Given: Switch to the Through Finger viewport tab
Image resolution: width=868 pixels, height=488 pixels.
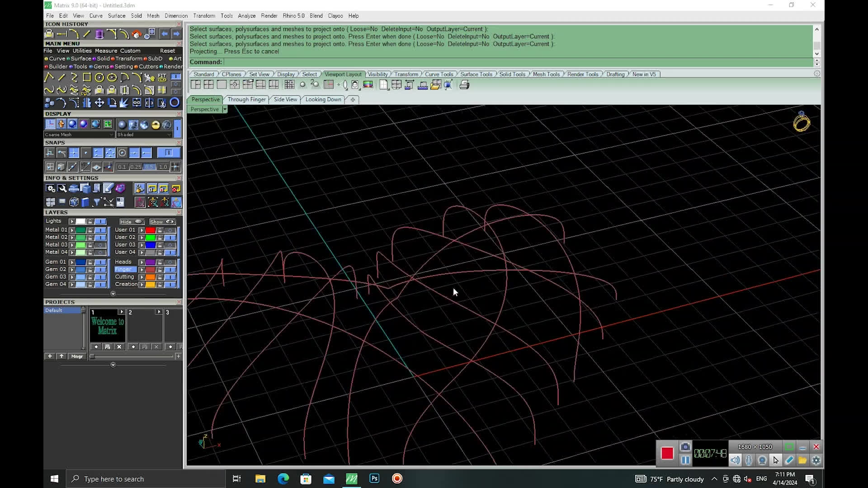Looking at the screenshot, I should pyautogui.click(x=246, y=99).
